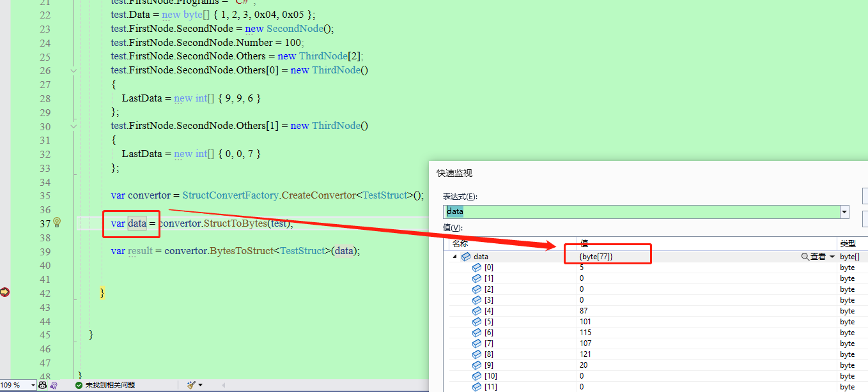Open the GitHub Copilot status icon
868x392 pixels.
click(x=43, y=385)
